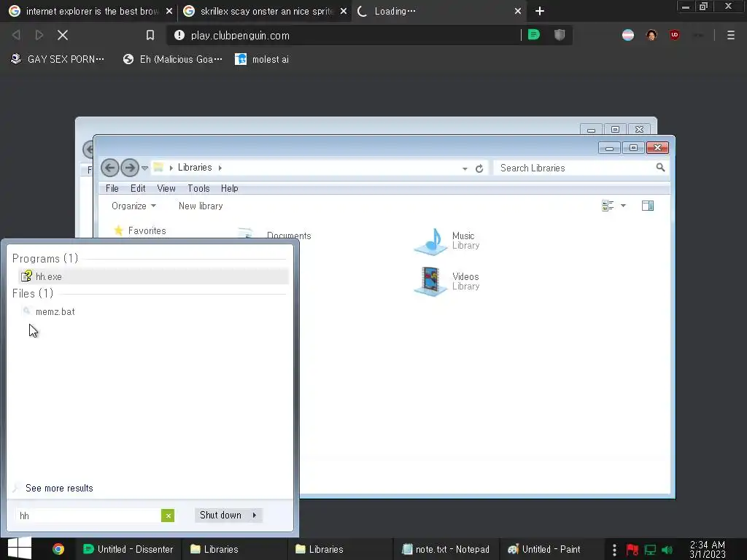The width and height of the screenshot is (747, 560).
Task: Open a new browser tab with the plus
Action: (540, 11)
